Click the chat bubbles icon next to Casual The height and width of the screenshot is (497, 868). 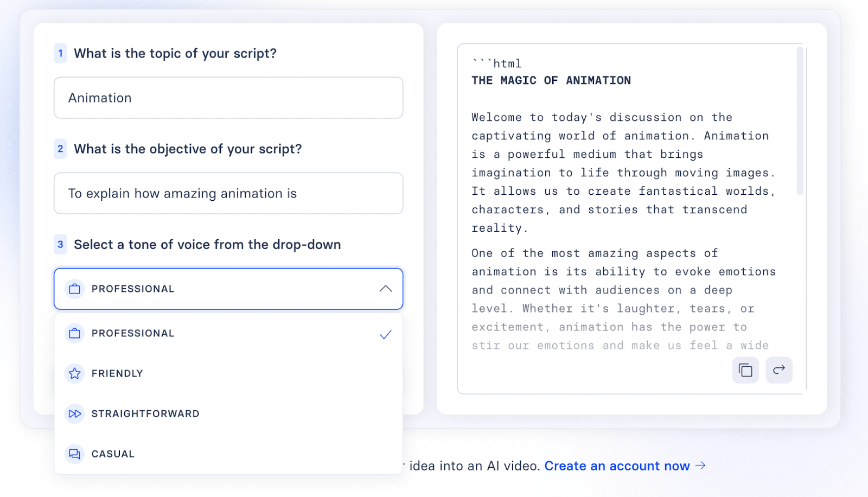[x=75, y=454]
